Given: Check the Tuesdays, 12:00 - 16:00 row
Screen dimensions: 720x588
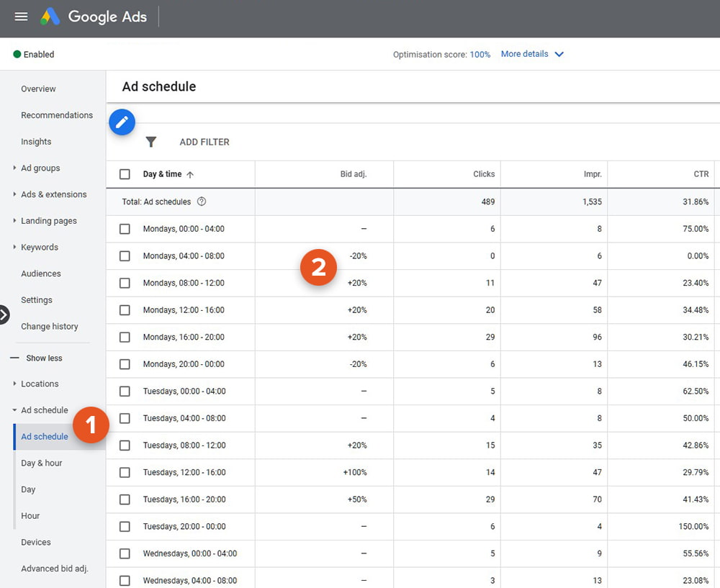Looking at the screenshot, I should (125, 473).
